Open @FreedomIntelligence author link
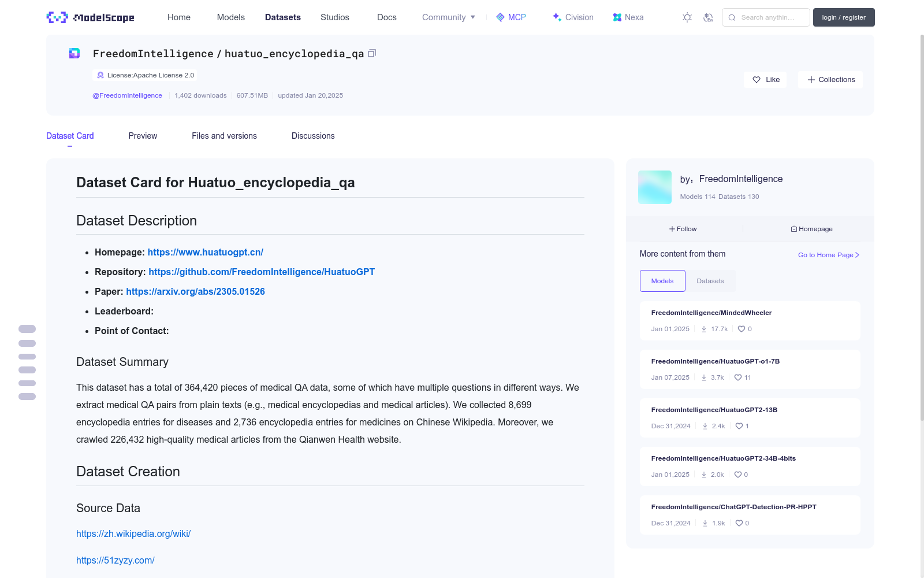Screen dimensions: 924x578 click(127, 95)
